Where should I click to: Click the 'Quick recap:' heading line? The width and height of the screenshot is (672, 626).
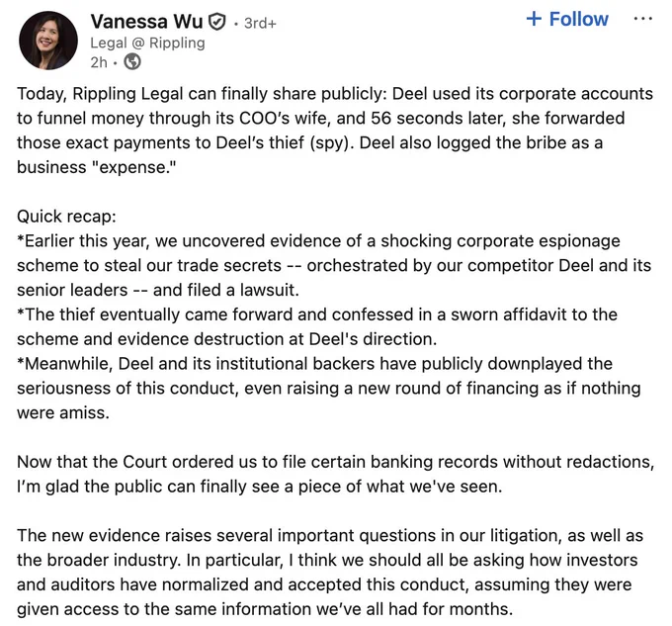click(66, 217)
